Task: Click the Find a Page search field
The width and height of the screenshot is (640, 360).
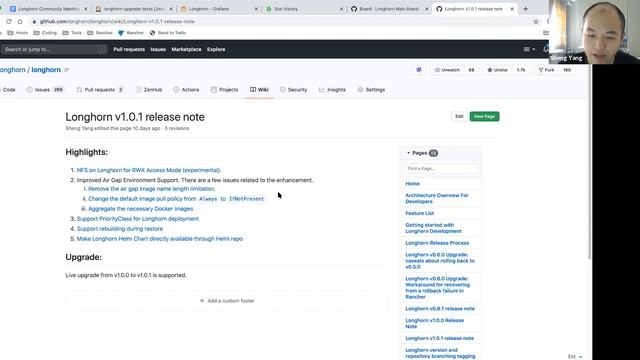Action: 441,169
